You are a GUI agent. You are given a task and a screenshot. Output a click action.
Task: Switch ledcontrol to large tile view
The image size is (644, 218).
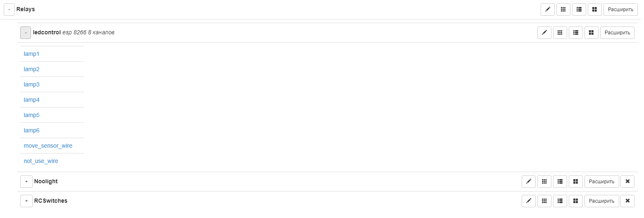(x=592, y=33)
